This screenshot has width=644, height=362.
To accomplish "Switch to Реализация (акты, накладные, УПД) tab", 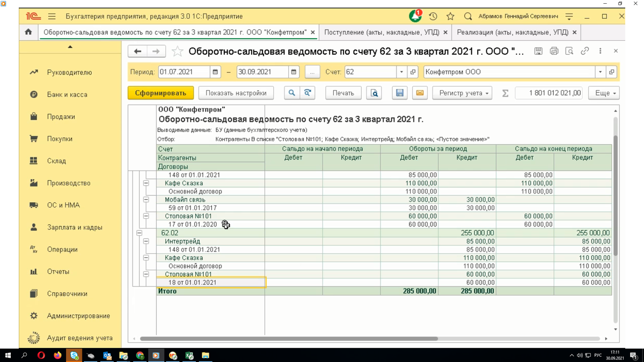I will pyautogui.click(x=513, y=32).
